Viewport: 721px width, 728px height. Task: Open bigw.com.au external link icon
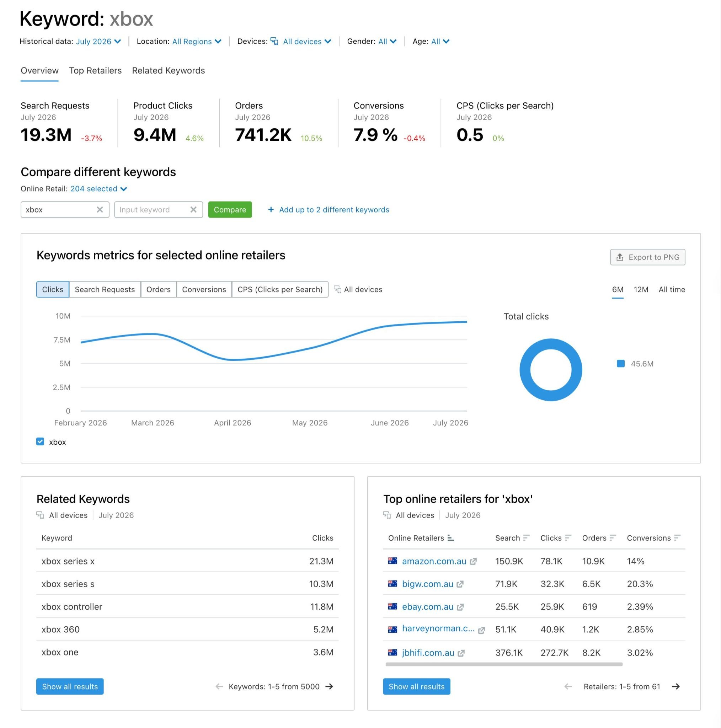point(460,584)
